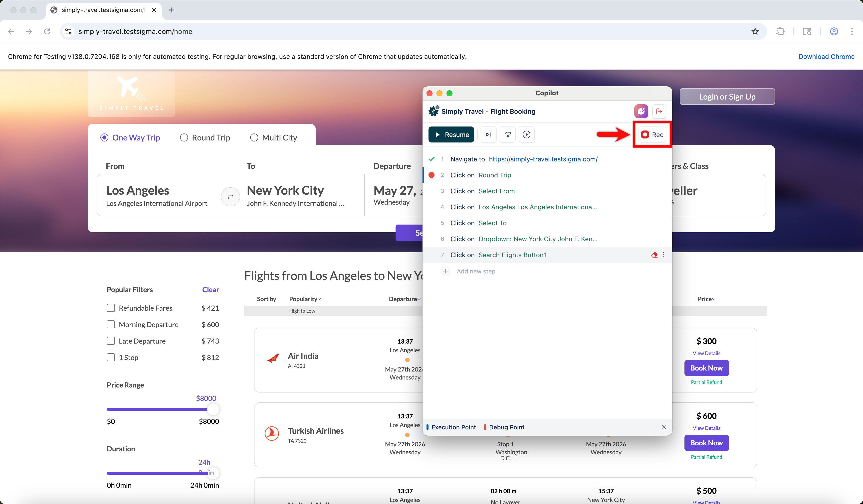Click the Price Range slider handle

tap(213, 409)
